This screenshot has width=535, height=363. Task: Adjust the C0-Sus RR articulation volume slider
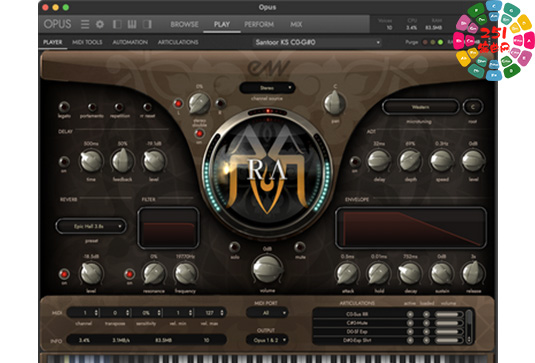click(448, 314)
